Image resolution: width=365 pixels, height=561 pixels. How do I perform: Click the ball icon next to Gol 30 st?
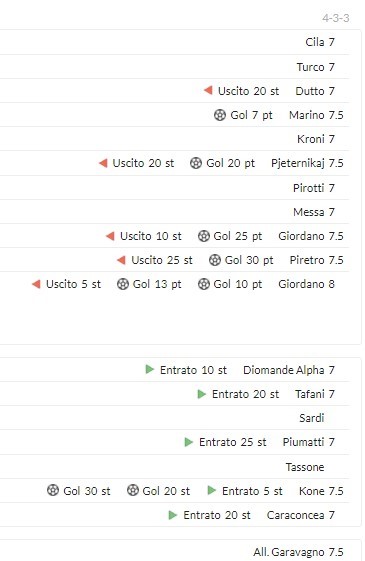53,490
